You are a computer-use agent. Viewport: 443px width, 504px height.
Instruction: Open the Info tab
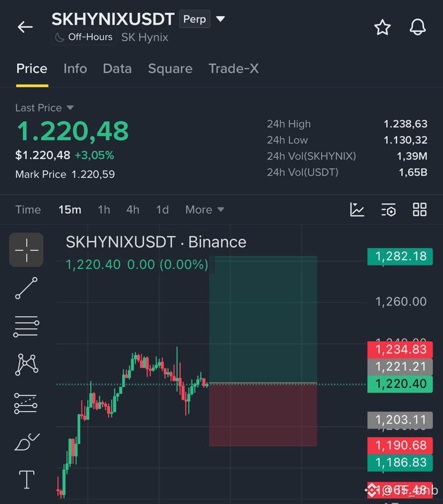(75, 69)
